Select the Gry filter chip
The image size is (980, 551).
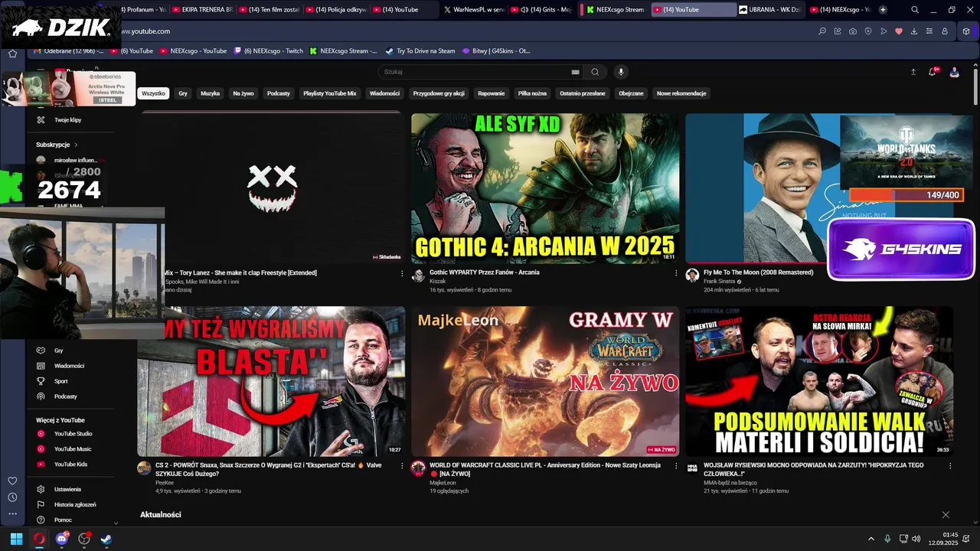[x=183, y=93]
